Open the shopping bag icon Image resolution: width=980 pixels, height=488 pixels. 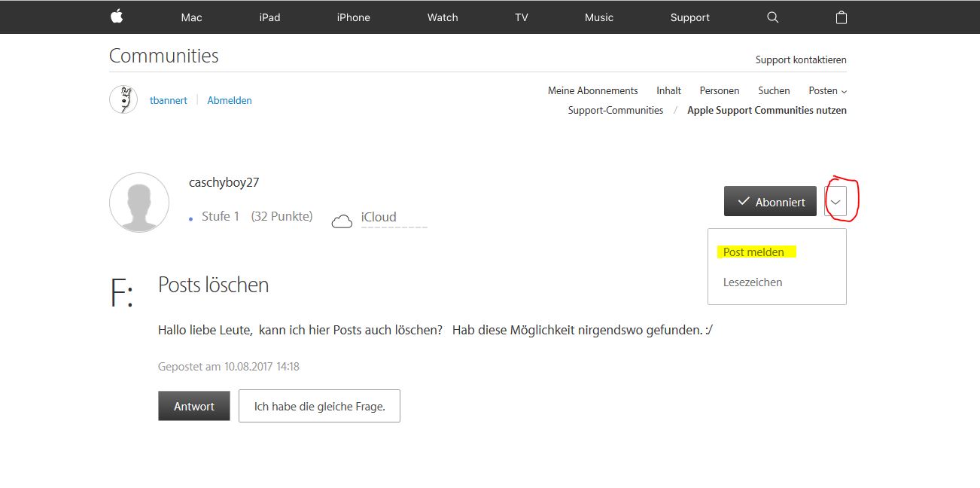(x=842, y=17)
